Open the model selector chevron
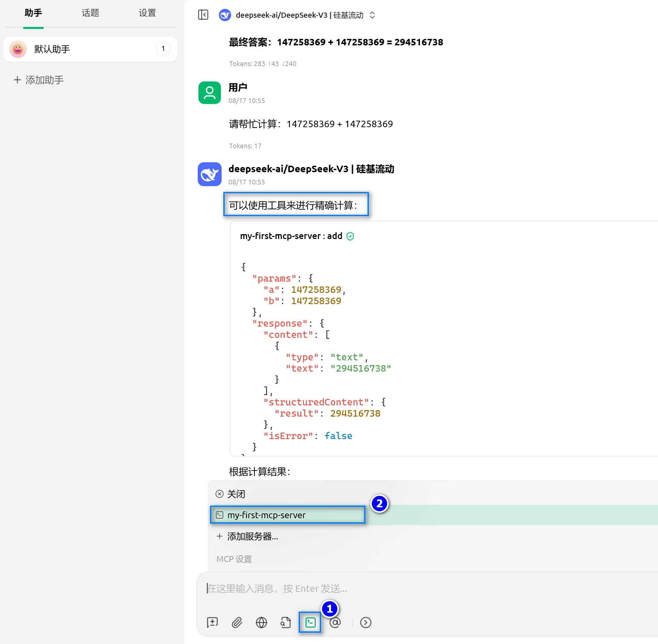 pos(372,15)
